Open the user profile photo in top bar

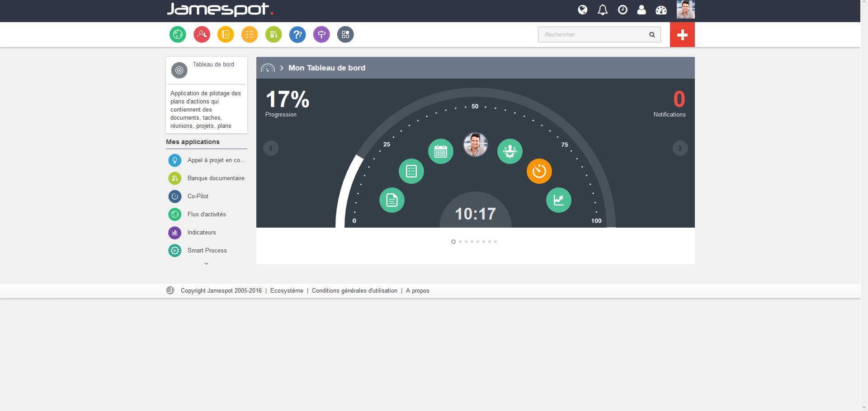[x=686, y=9]
